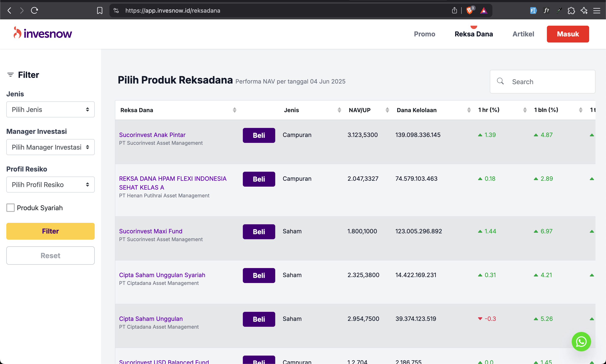Sort table by Dana Kelolaan column arrows
This screenshot has height=364, width=606.
click(x=469, y=110)
